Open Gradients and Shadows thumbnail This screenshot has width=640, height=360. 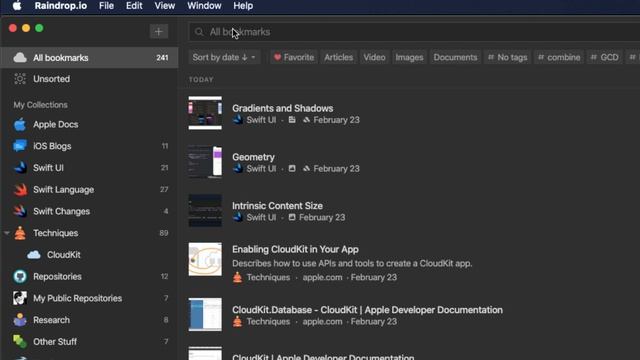click(x=205, y=113)
